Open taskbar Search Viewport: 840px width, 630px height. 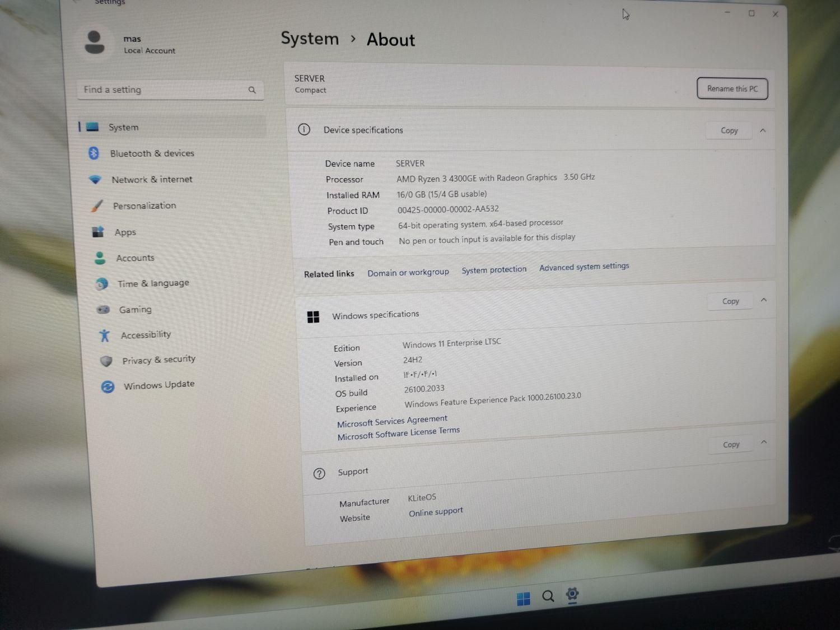coord(548,596)
